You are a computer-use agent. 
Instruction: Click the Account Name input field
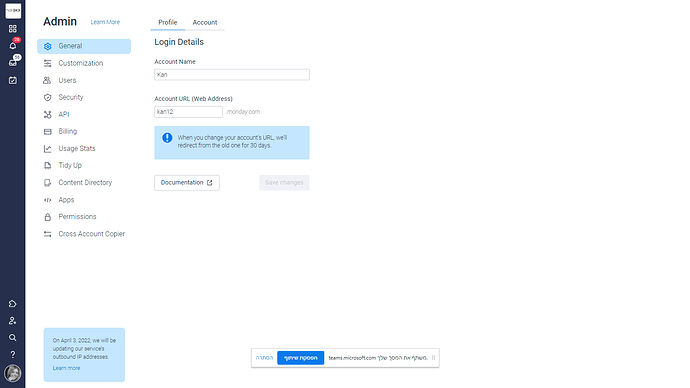pos(232,75)
